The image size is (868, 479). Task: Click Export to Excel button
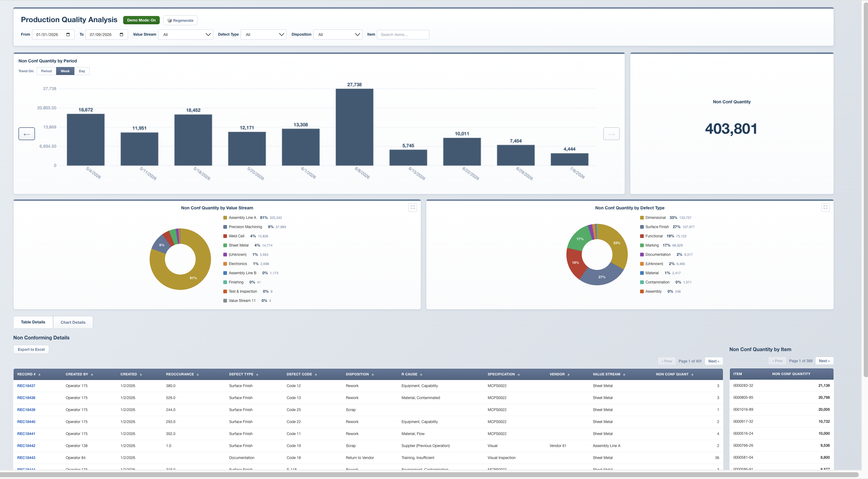(x=31, y=350)
